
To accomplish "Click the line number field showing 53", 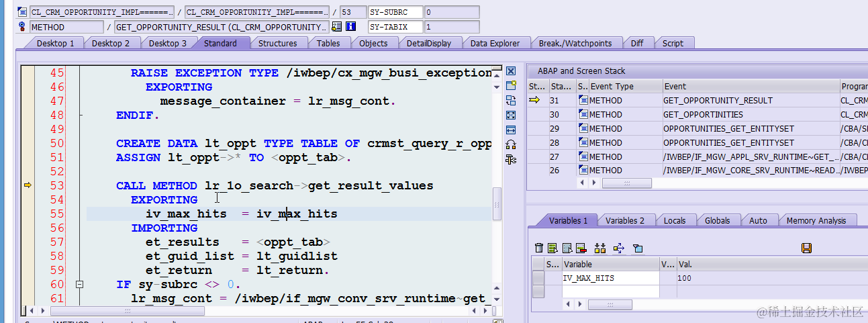I will [x=353, y=12].
